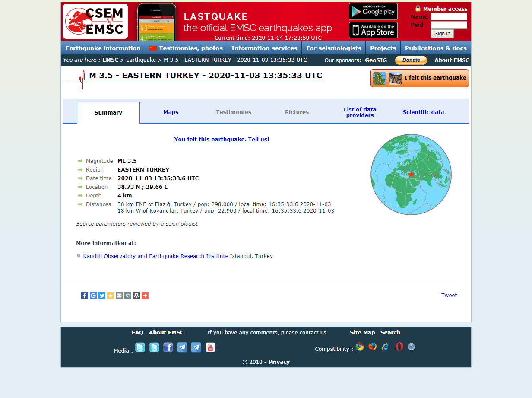Click the Google Play app badge
The width and height of the screenshot is (532, 398).
tap(373, 12)
